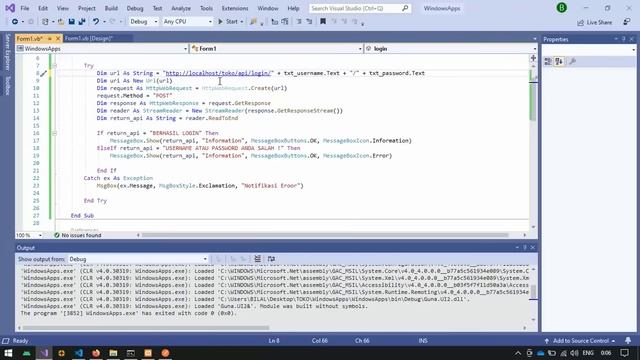Click Add to Source Control button
The height and width of the screenshot is (360, 640).
click(580, 341)
